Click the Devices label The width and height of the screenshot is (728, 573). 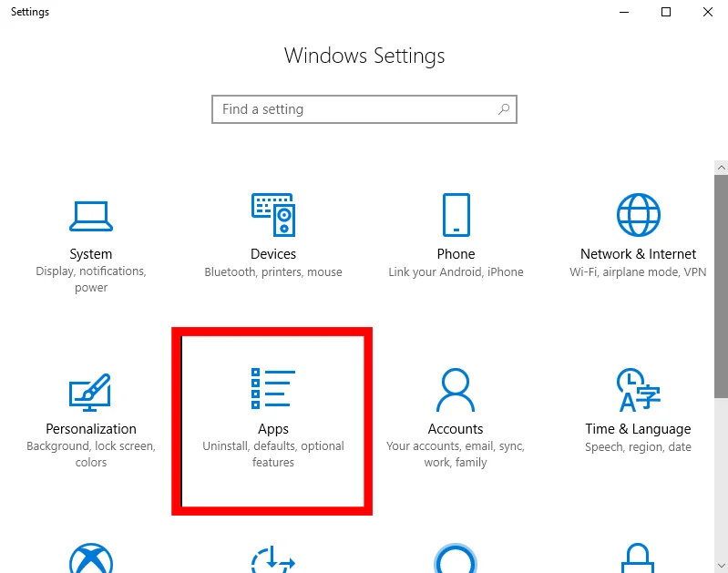[x=273, y=254]
